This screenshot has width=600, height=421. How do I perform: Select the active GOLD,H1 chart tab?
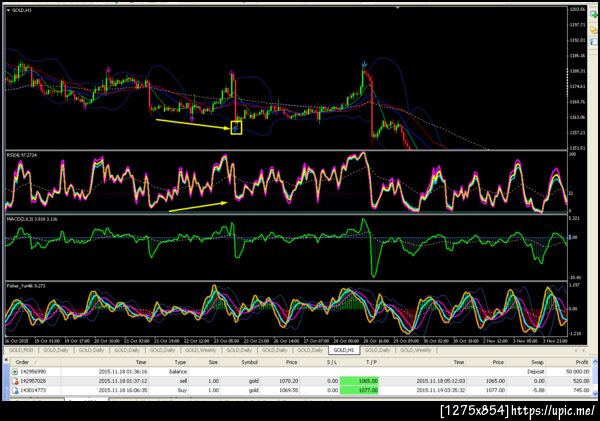[x=344, y=350]
